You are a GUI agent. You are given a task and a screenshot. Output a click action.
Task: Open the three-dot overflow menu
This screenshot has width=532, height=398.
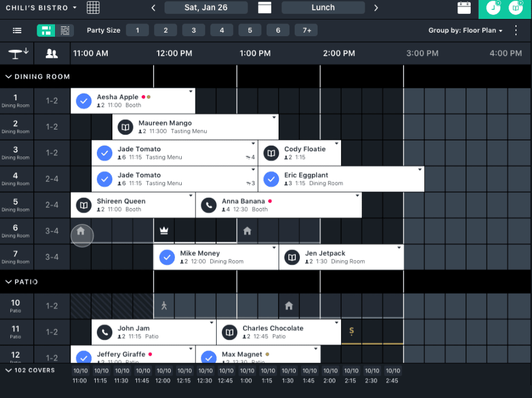pos(514,30)
